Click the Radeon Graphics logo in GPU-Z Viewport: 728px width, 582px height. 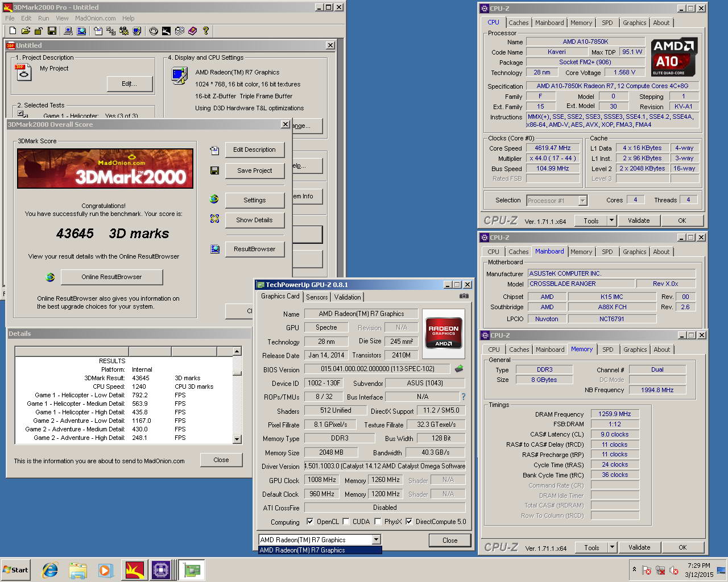coord(444,332)
